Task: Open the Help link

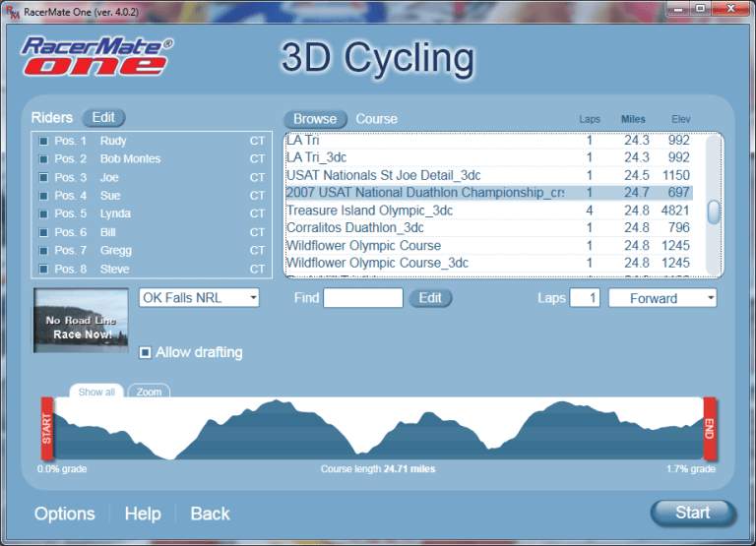Action: pos(143,514)
